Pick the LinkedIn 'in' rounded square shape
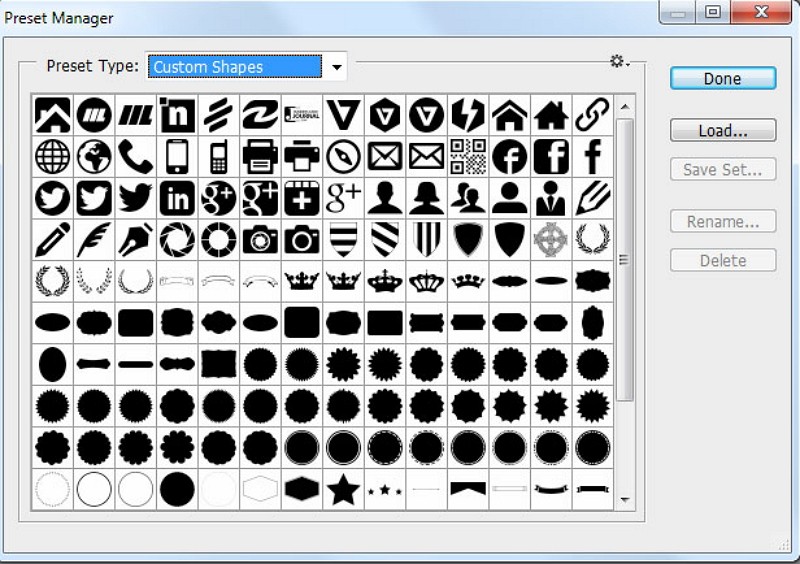Image resolution: width=800 pixels, height=564 pixels. pyautogui.click(x=177, y=198)
